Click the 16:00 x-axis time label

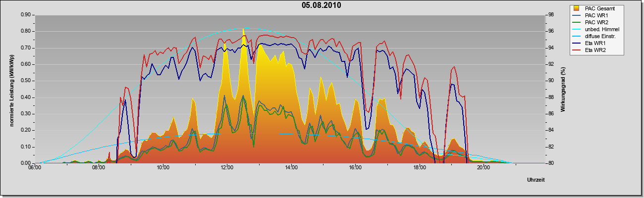click(355, 168)
